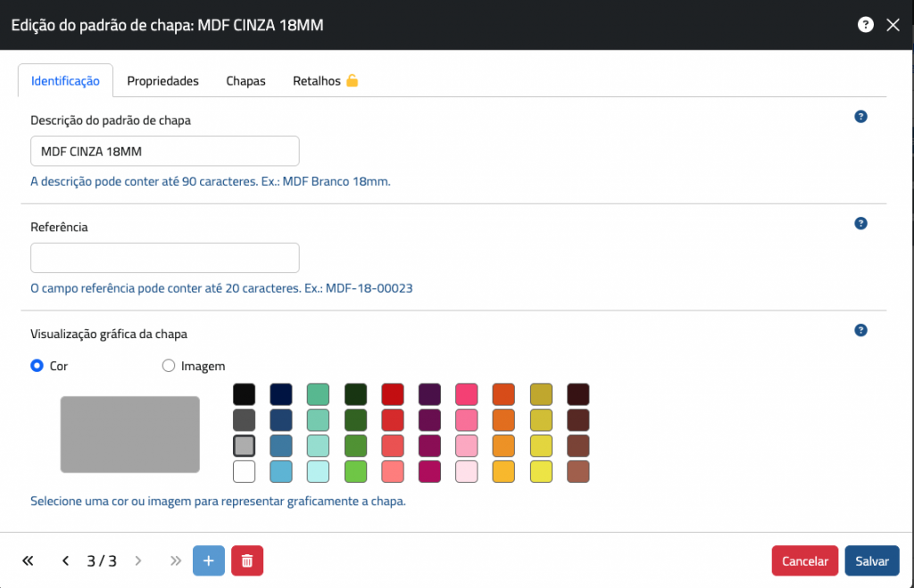
Task: Select the darkest red swatch
Action: pyautogui.click(x=393, y=394)
